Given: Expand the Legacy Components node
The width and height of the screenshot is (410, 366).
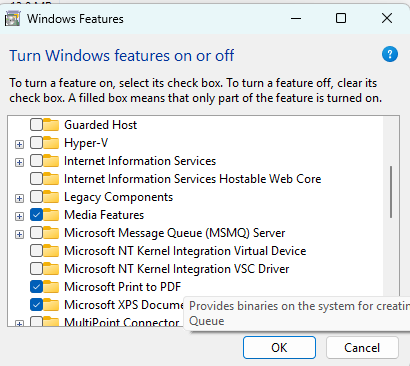Looking at the screenshot, I should pos(20,198).
